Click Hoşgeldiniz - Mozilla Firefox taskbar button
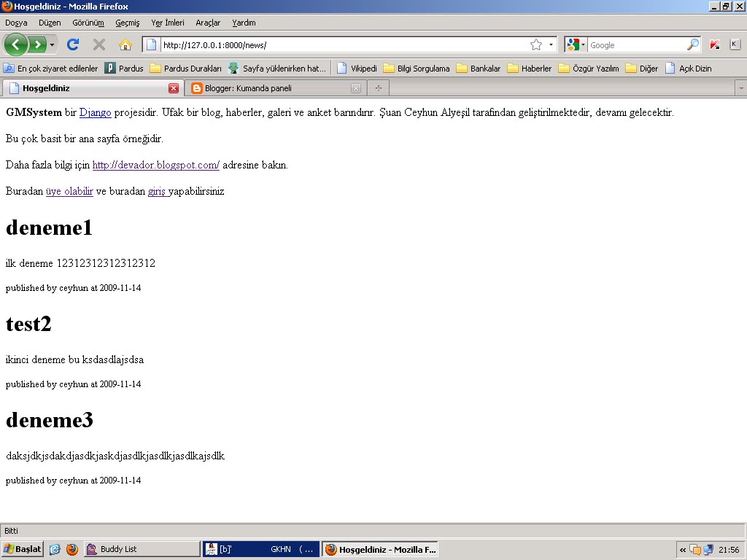Image resolution: width=747 pixels, height=560 pixels. point(380,549)
